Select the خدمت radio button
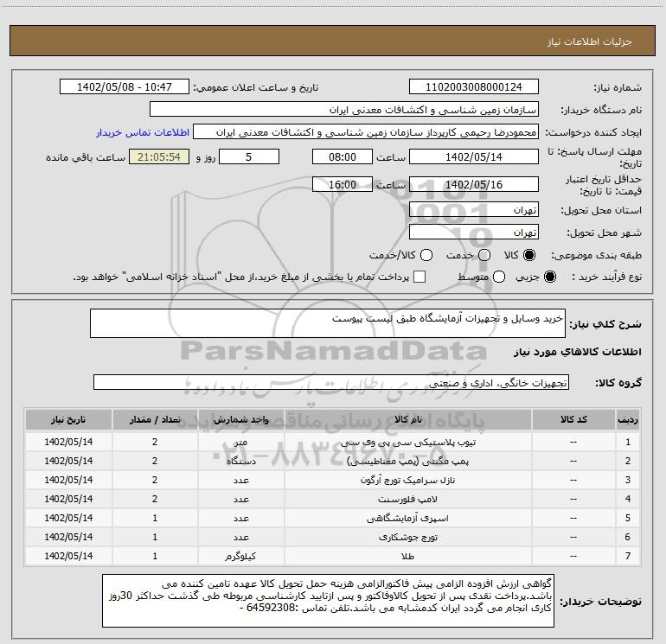Screen dimensions: 666x644 coord(484,255)
